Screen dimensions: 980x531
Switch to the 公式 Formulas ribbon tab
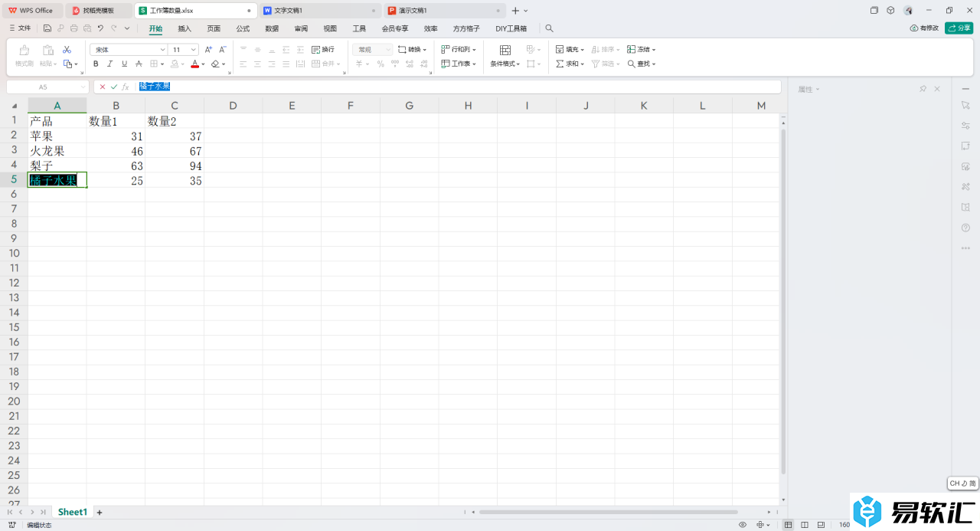click(x=243, y=28)
